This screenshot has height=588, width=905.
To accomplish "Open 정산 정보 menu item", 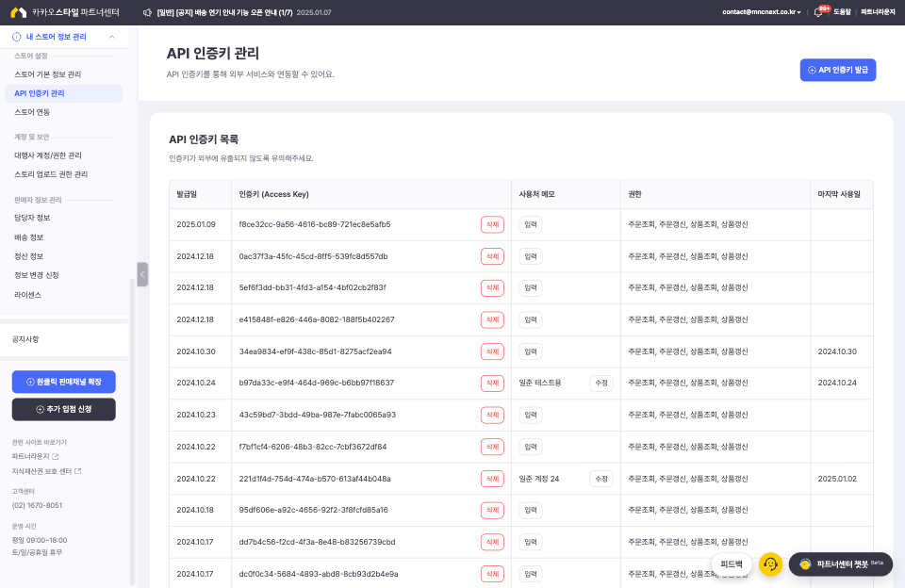I will pyautogui.click(x=29, y=256).
